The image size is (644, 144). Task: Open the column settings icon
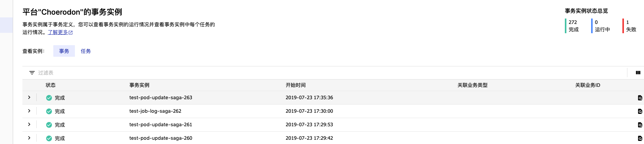click(638, 73)
